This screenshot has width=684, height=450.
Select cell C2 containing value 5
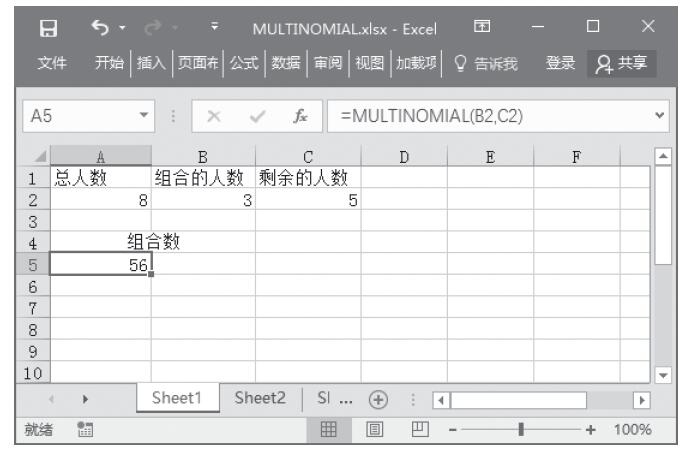click(307, 200)
